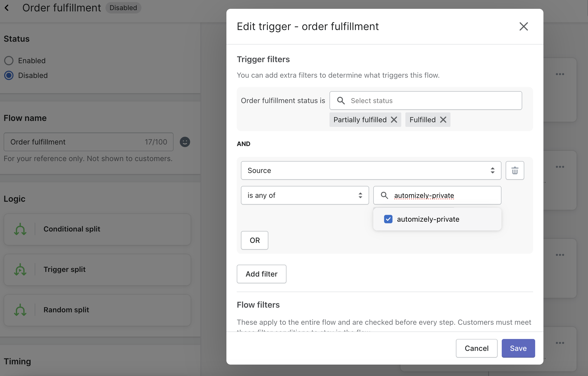This screenshot has width=588, height=376.
Task: Click the Conditional split icon
Action: [20, 229]
